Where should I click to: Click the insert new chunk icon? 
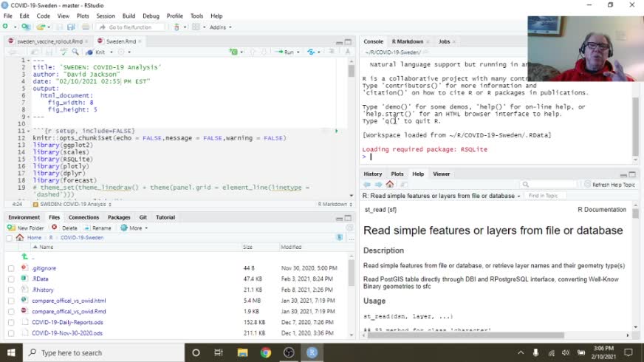pyautogui.click(x=233, y=52)
